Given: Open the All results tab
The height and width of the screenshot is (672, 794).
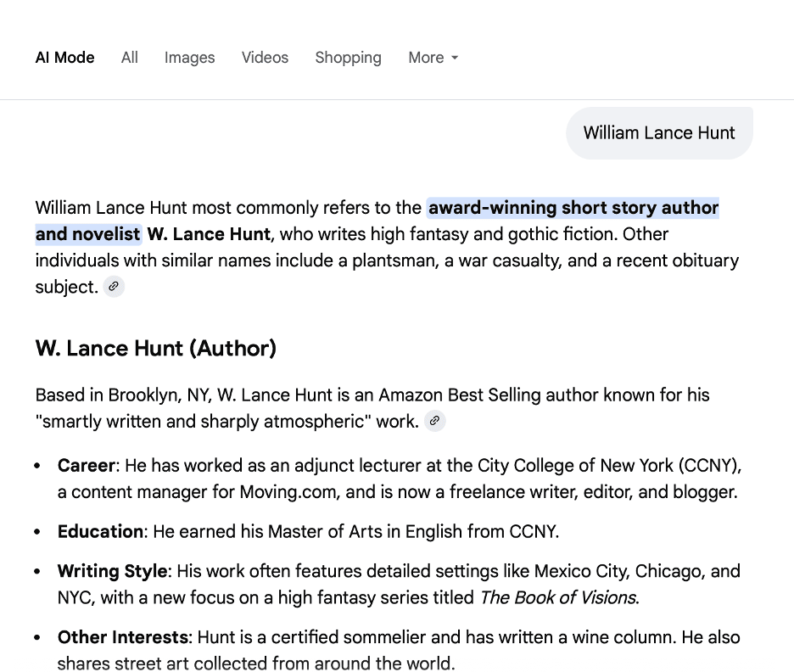Looking at the screenshot, I should 129,58.
